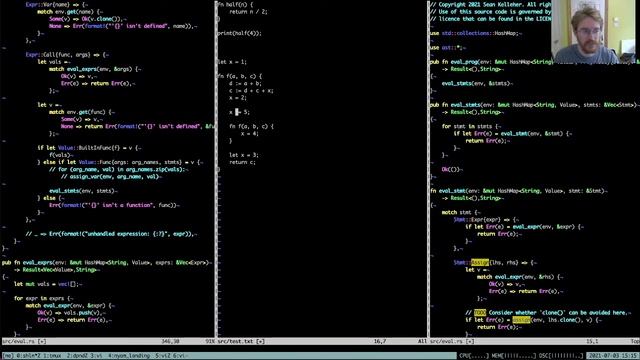Switch to tmux window 4:nyom_landing

[129, 356]
